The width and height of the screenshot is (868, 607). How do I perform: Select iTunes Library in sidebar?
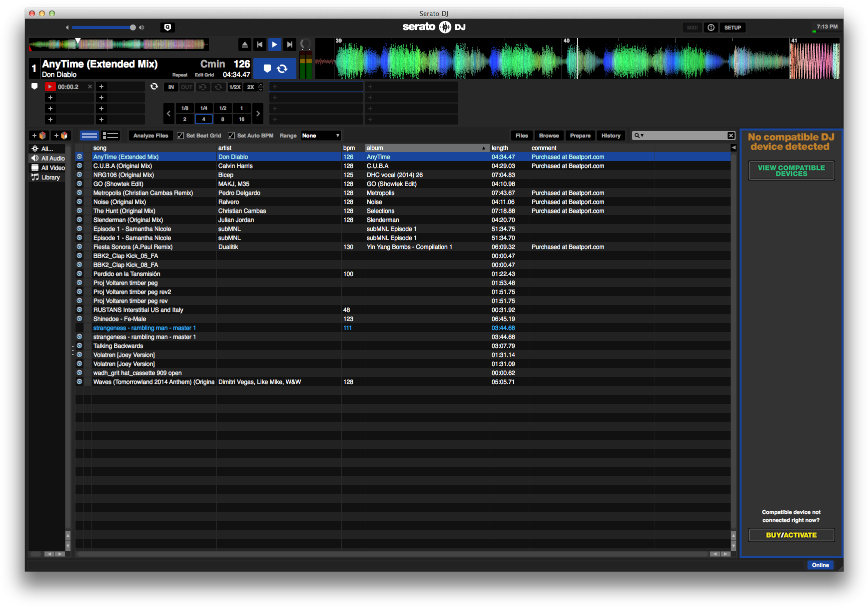coord(46,177)
